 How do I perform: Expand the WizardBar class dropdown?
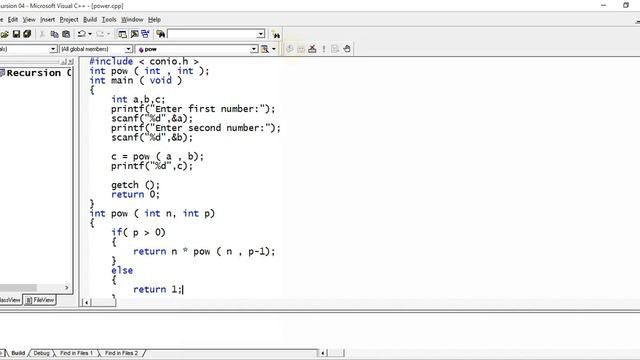[x=53, y=49]
